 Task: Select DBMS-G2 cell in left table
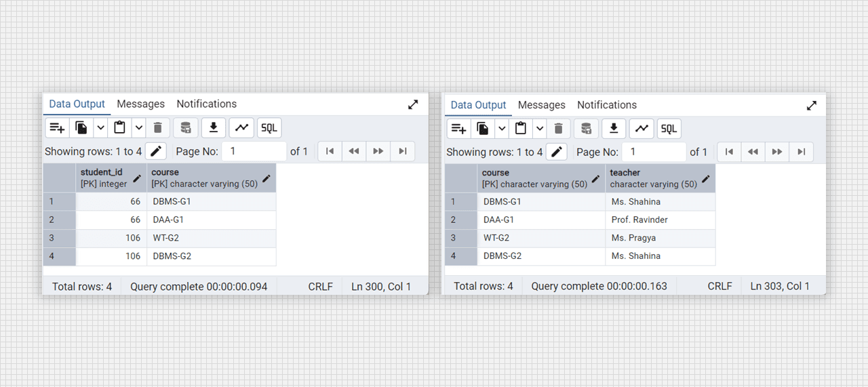212,256
